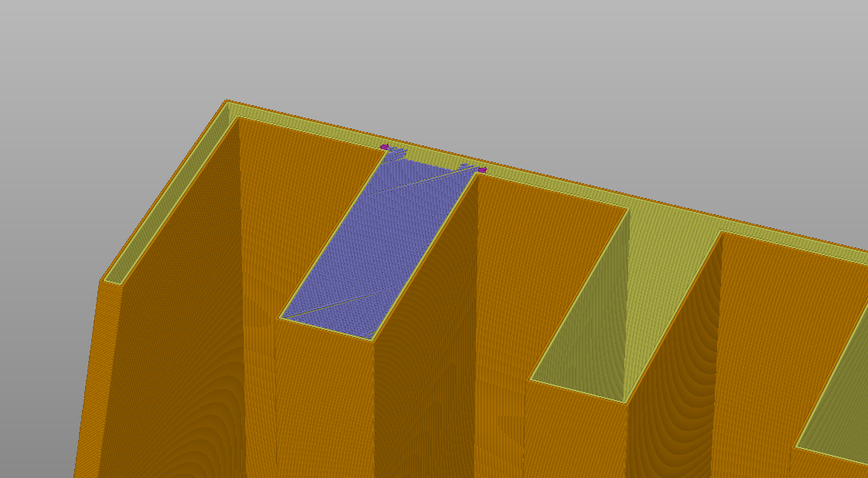868x478 pixels.
Task: Select the right purple marker on the rim
Action: pos(482,169)
